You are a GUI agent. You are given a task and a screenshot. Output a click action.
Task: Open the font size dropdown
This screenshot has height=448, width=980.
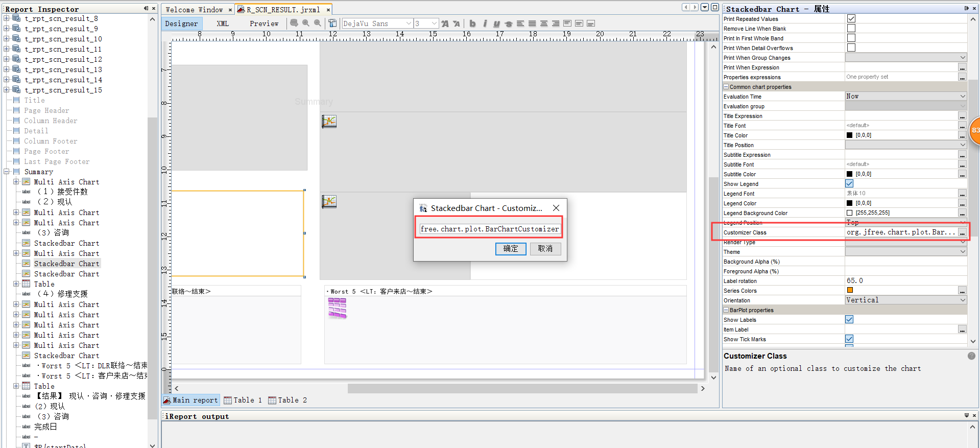pyautogui.click(x=434, y=23)
